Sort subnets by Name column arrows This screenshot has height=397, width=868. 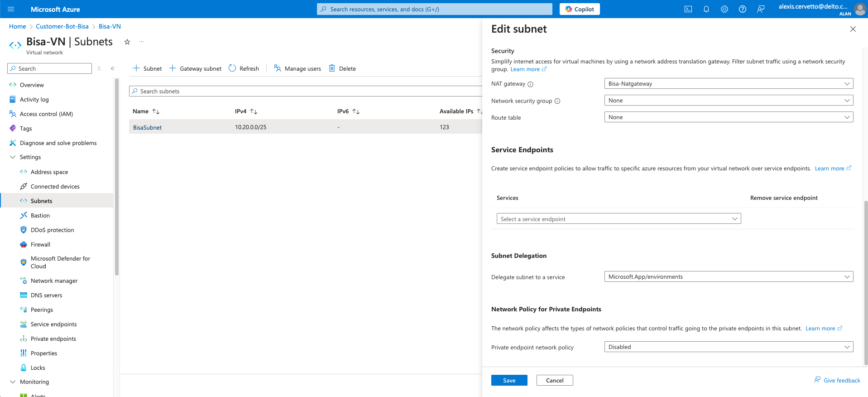click(156, 111)
